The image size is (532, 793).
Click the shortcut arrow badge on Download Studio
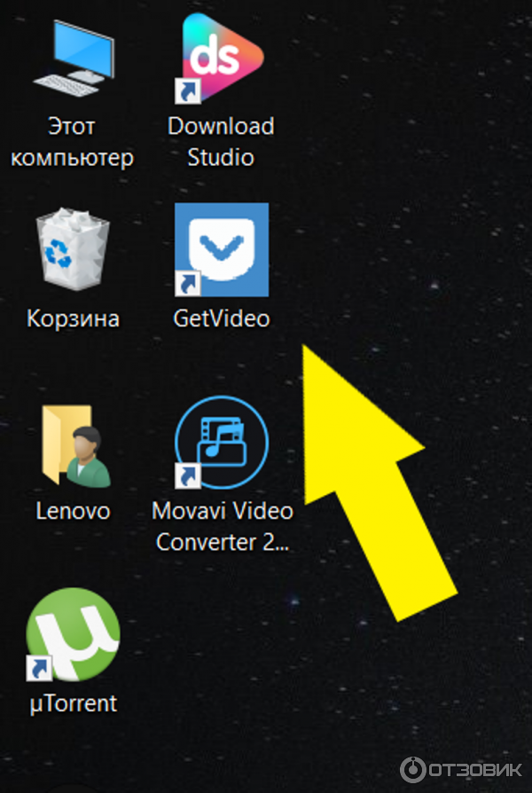(x=188, y=91)
